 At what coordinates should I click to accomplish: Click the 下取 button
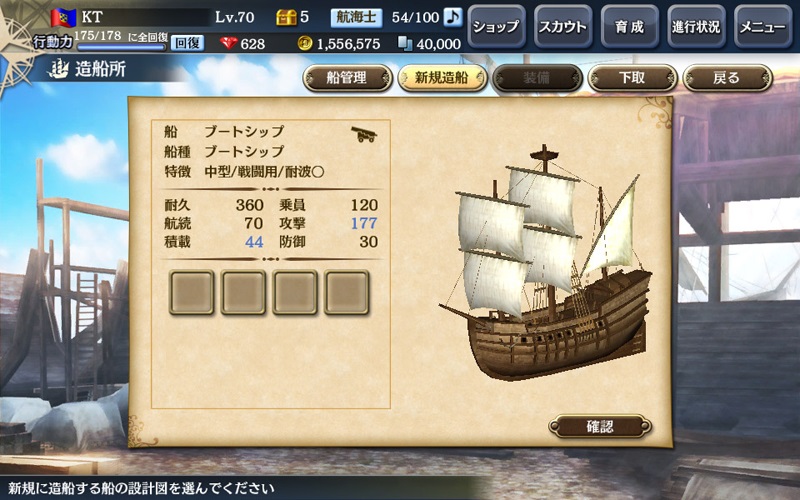click(x=632, y=78)
